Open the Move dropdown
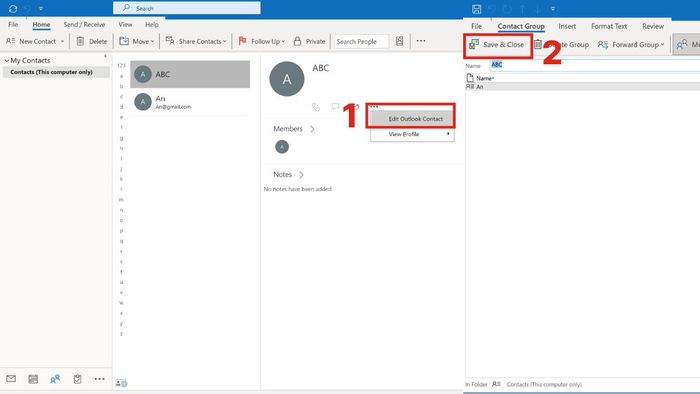 pyautogui.click(x=137, y=41)
